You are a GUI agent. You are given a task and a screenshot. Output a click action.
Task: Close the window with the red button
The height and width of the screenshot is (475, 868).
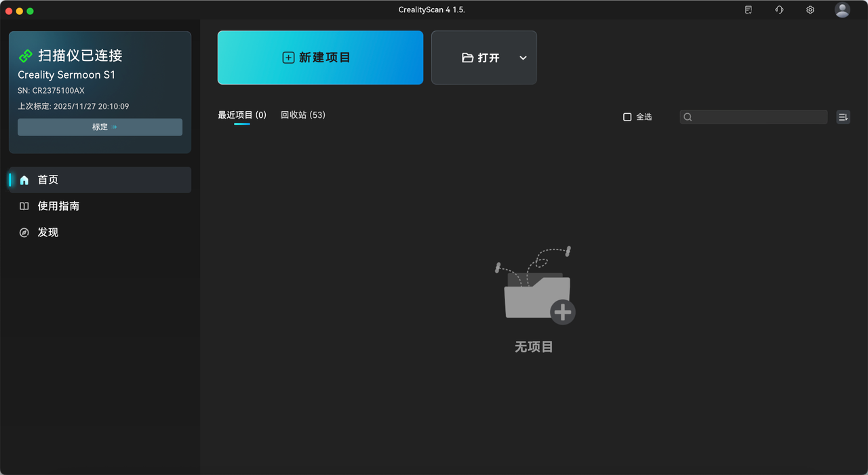(x=9, y=11)
